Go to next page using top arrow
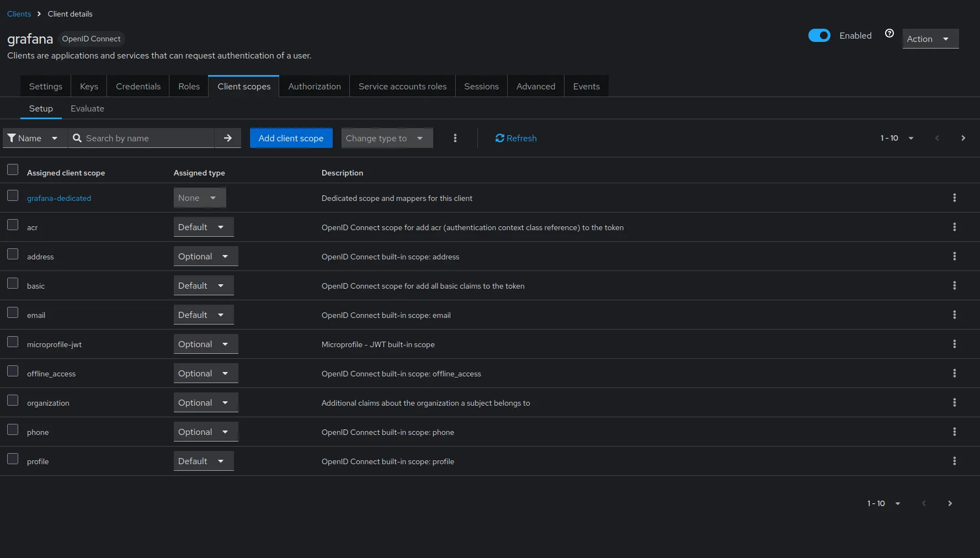 (963, 138)
